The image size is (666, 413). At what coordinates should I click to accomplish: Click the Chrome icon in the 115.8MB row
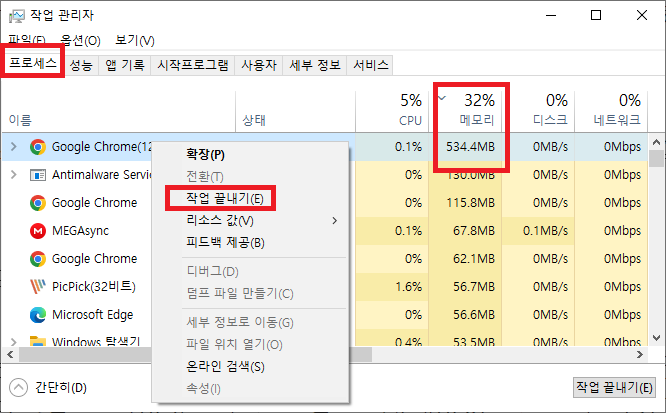click(38, 203)
